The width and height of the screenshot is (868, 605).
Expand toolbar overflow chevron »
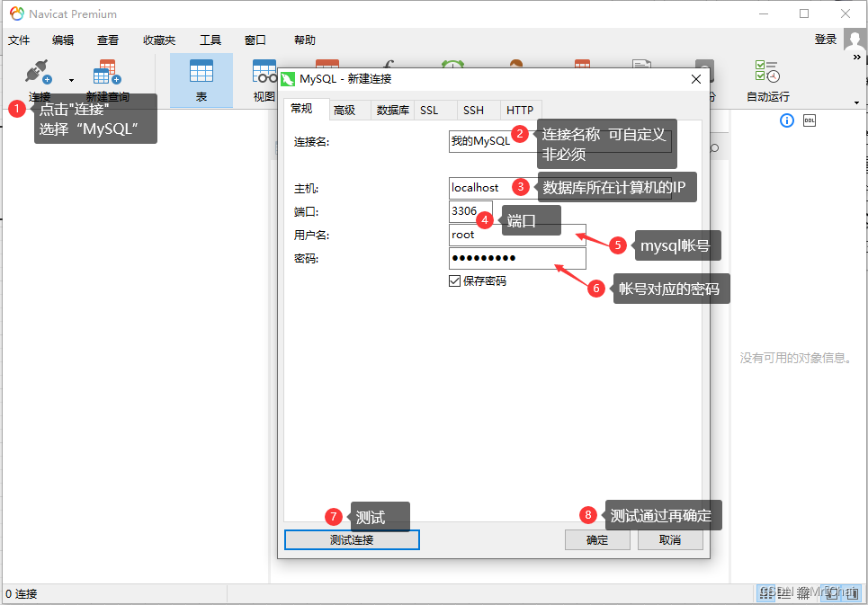pyautogui.click(x=857, y=57)
